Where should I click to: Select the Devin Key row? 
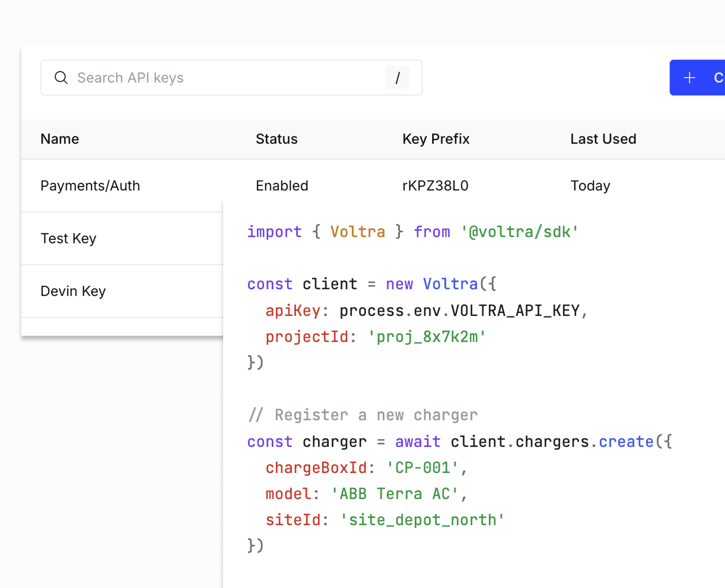pos(73,291)
